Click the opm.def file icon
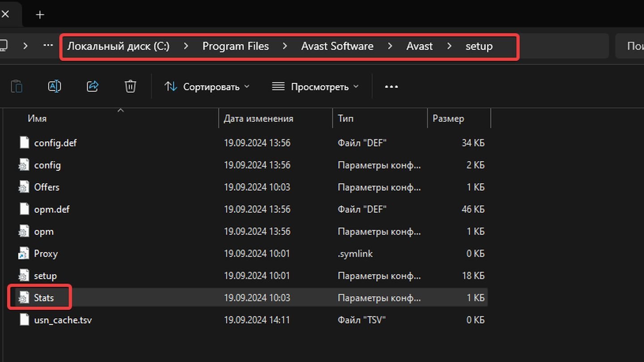 [x=24, y=209]
